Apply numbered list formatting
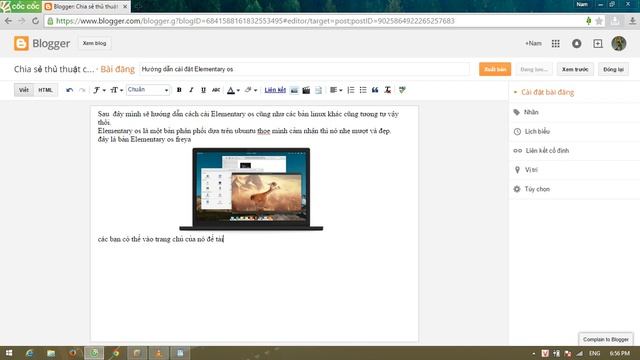Screen dimensions: 640x360 pos(351,90)
